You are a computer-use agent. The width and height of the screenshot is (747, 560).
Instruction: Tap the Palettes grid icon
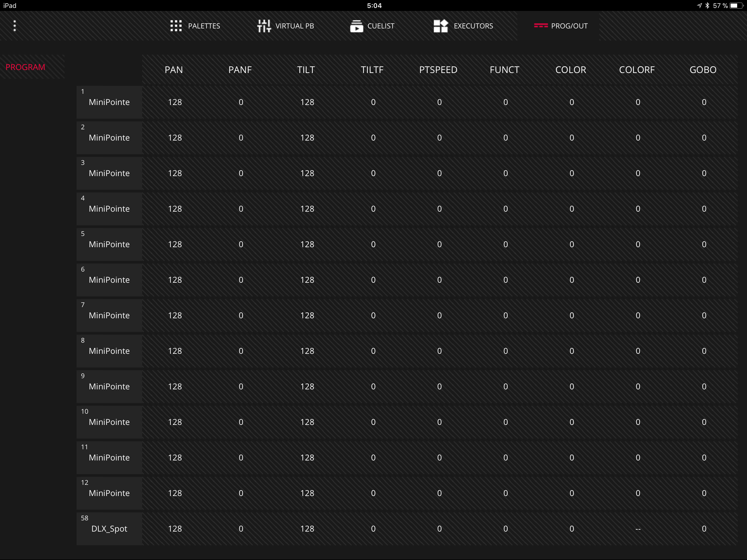click(176, 26)
